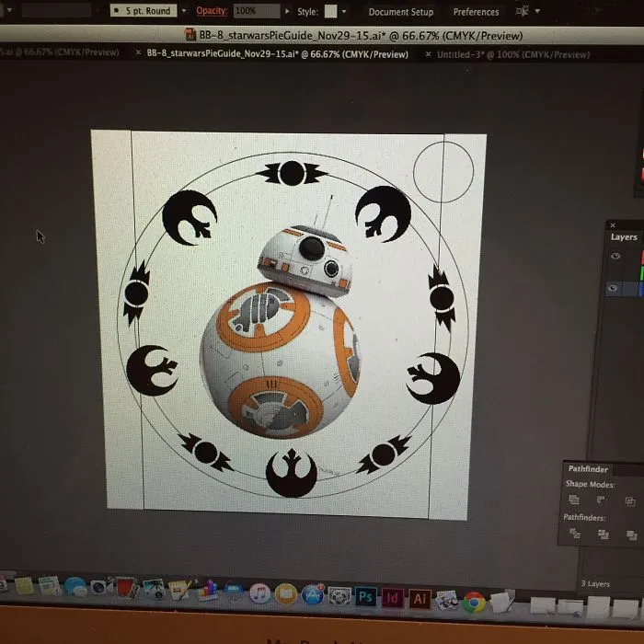Open the 5 pt. Round brush dropdown
Viewport: 644px width, 644px height.
tap(184, 11)
